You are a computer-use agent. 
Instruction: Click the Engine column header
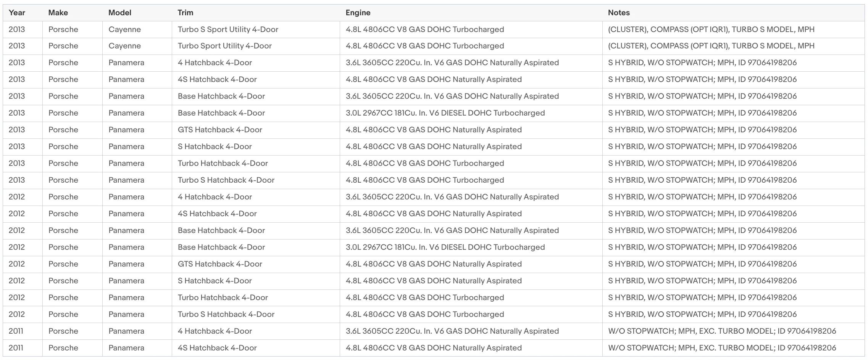[x=358, y=13]
